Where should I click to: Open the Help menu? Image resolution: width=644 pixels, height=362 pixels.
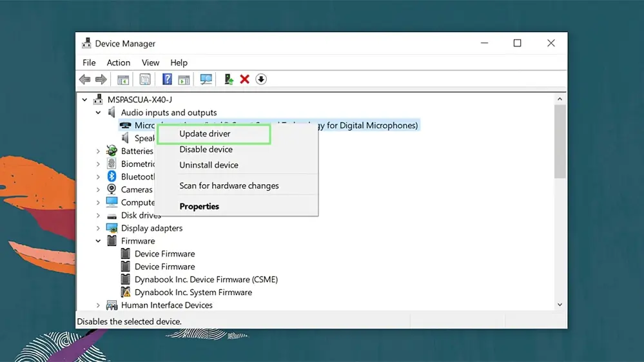[179, 62]
